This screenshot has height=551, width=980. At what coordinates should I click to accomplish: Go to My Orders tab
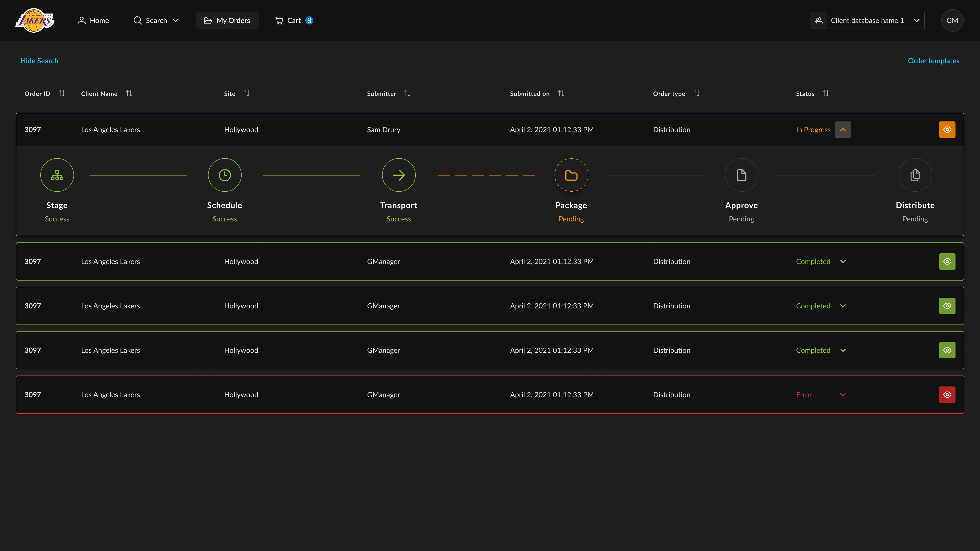pos(227,20)
